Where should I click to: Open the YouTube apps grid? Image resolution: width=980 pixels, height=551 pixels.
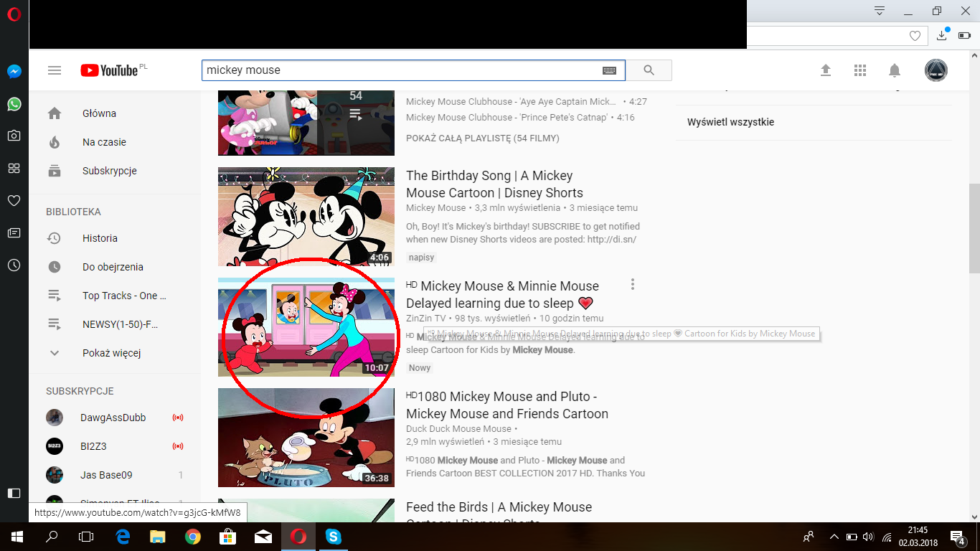[x=860, y=70]
